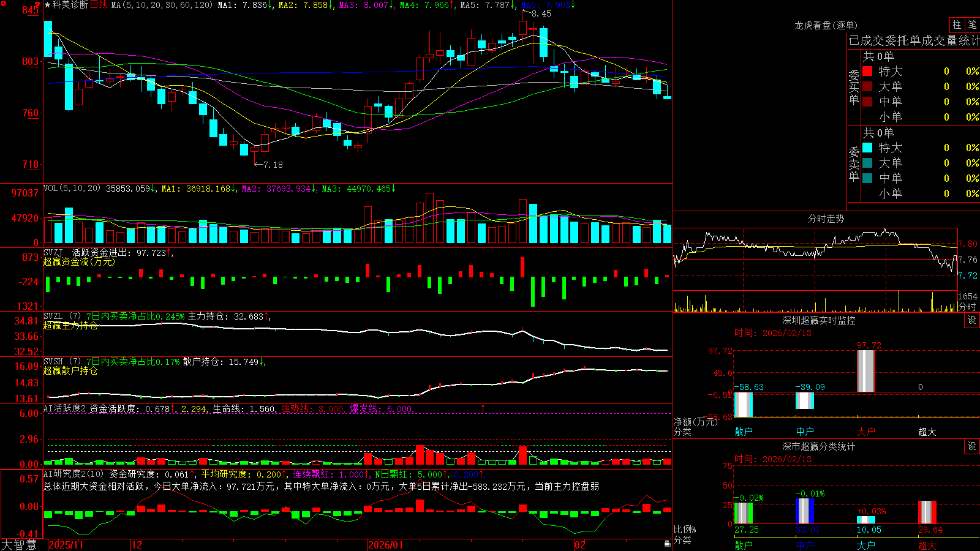Click the cyan 特大 swatch under 委卖单

[867, 148]
